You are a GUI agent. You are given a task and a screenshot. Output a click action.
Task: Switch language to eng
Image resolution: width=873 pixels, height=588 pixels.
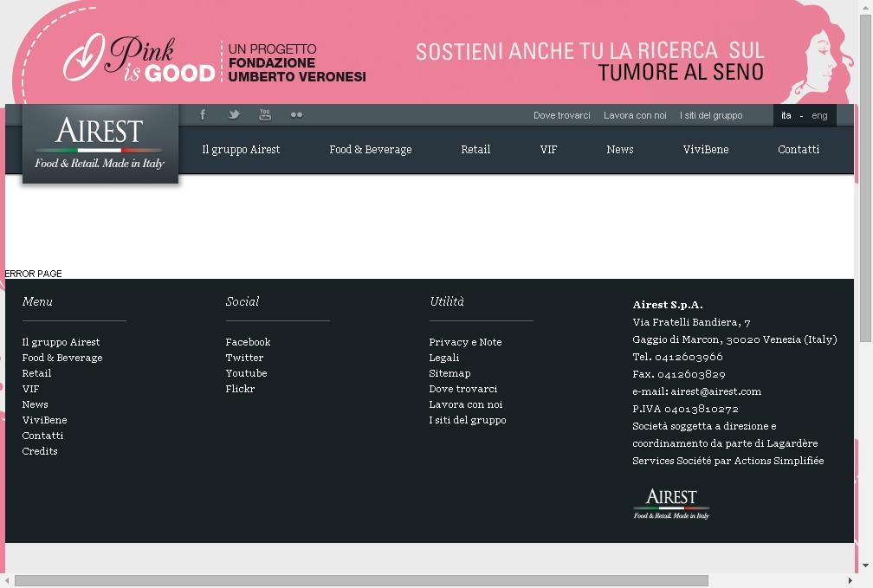click(819, 115)
